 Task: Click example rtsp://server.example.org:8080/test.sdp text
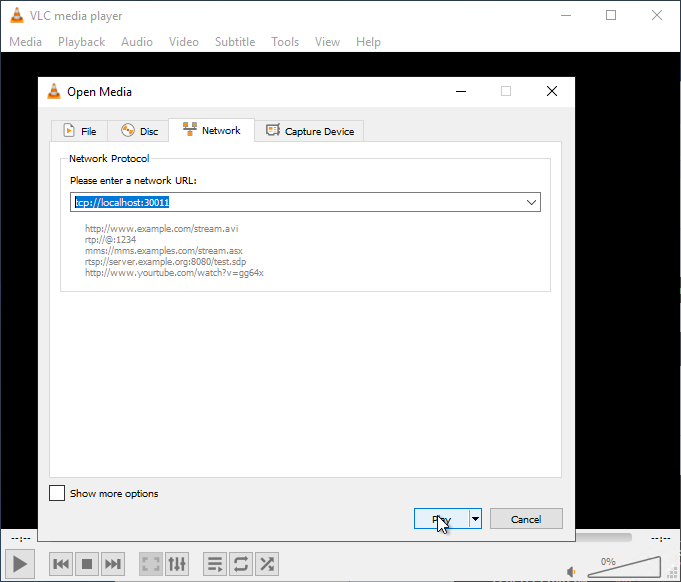[165, 262]
